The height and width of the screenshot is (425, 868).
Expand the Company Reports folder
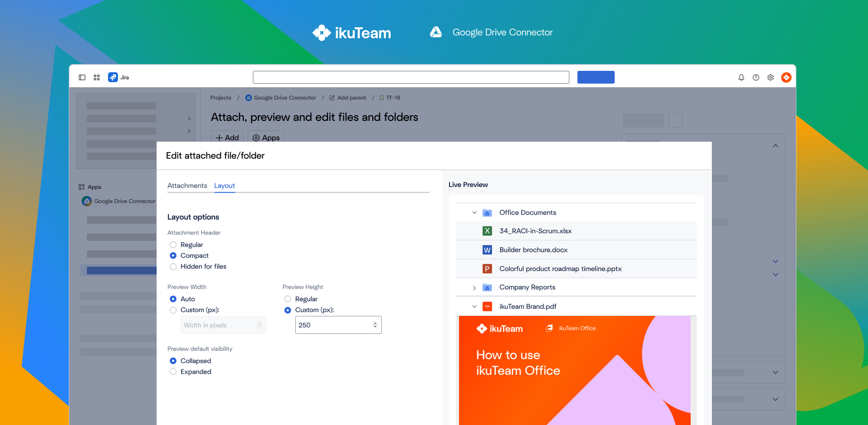coord(475,288)
